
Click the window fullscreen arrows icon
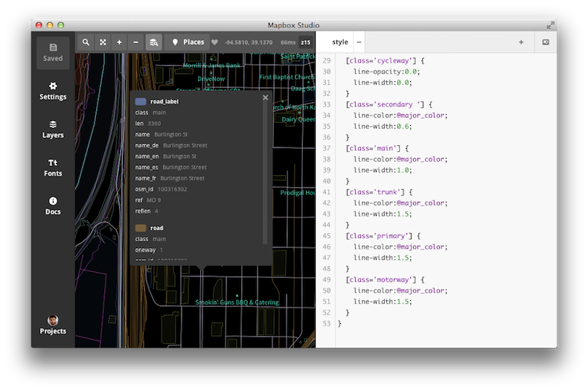[x=550, y=25]
